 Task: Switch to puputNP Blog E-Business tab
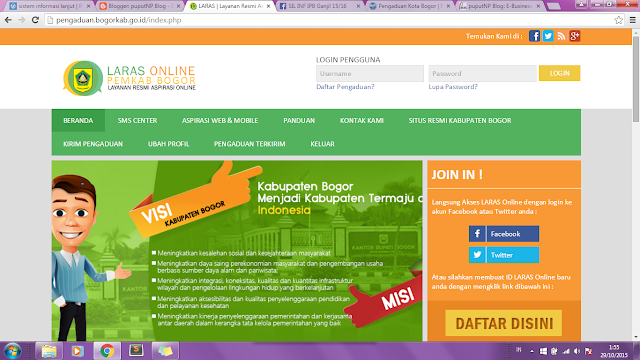tap(500, 6)
